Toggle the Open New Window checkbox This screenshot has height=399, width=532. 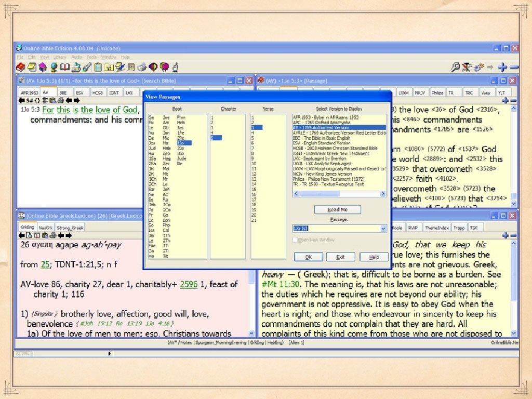[295, 240]
